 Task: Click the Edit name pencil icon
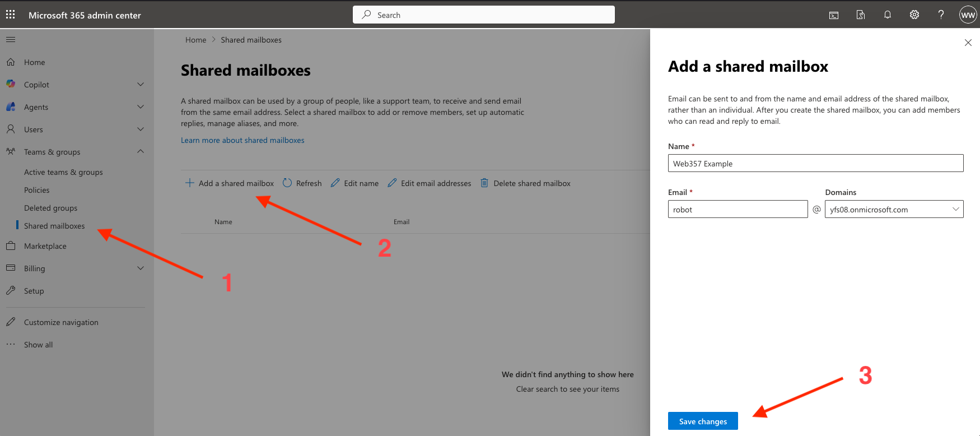click(335, 183)
